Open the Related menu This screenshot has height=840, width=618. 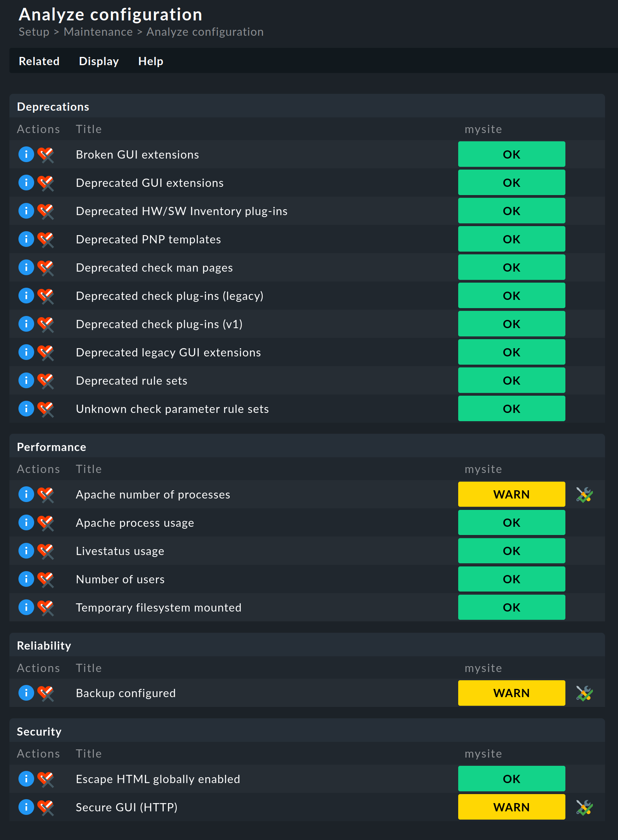[39, 61]
